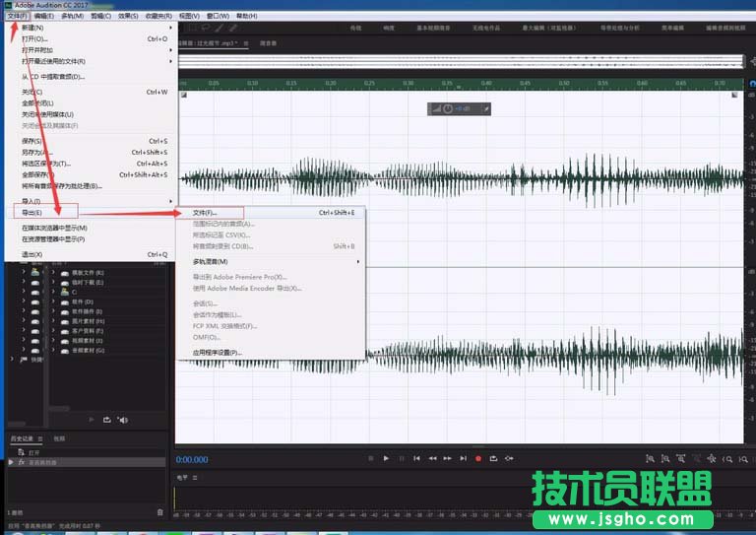This screenshot has height=535, width=756.
Task: Switch to the 混音器 tab
Action: point(268,43)
